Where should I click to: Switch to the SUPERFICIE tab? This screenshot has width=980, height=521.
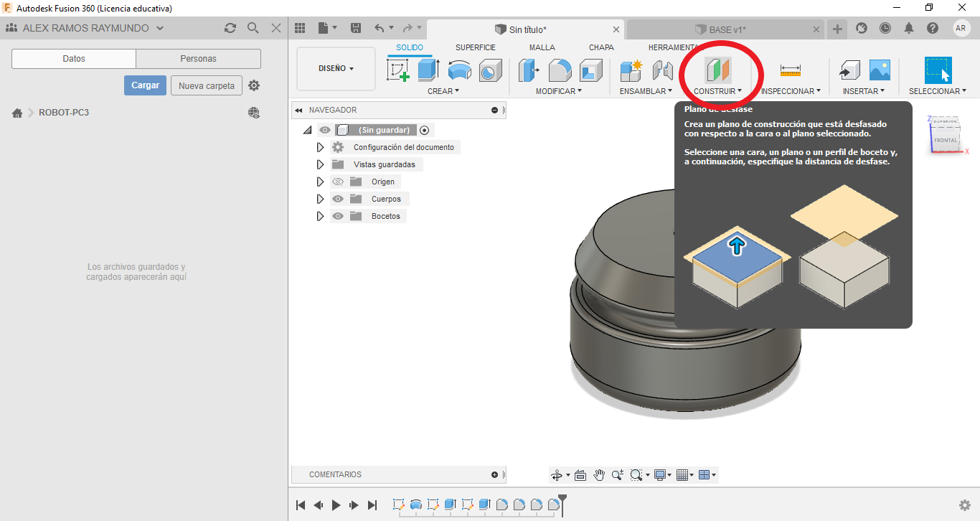tap(475, 47)
